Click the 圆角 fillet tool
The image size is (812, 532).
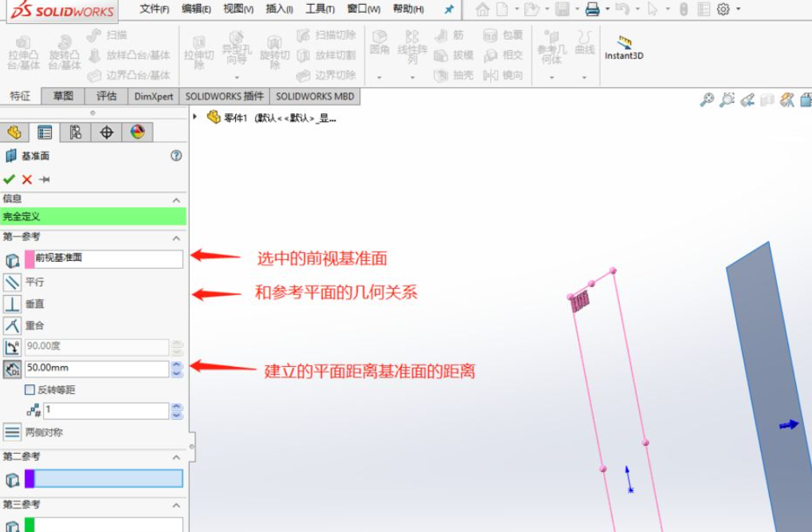[x=379, y=42]
